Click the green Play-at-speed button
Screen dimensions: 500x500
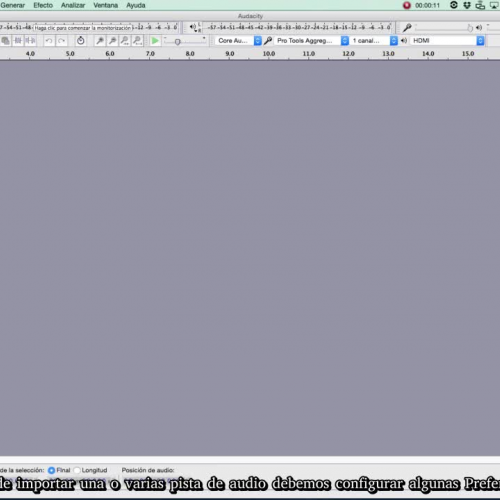coord(155,41)
